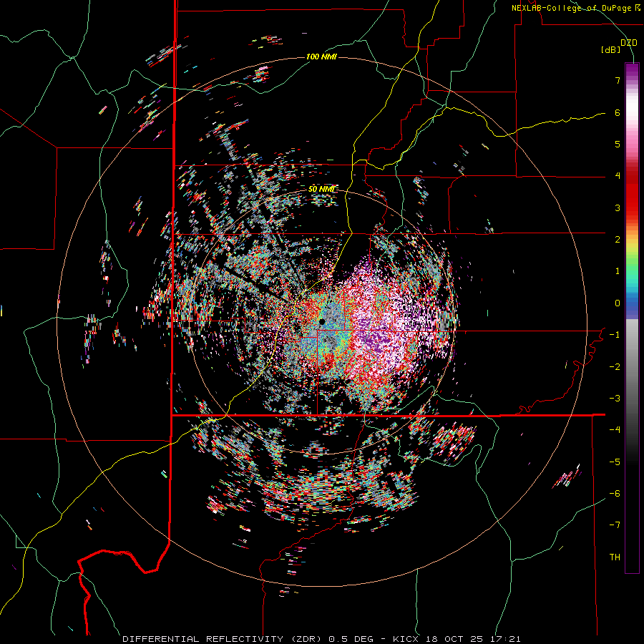This screenshot has width=644, height=644.
Task: Click the black radar site dot at center
Action: (x=322, y=321)
